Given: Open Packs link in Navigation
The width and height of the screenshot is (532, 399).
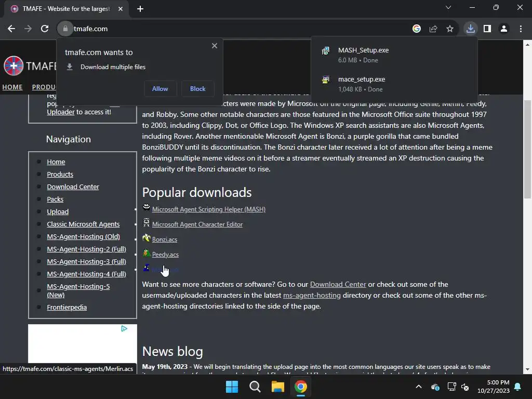Looking at the screenshot, I should point(55,199).
